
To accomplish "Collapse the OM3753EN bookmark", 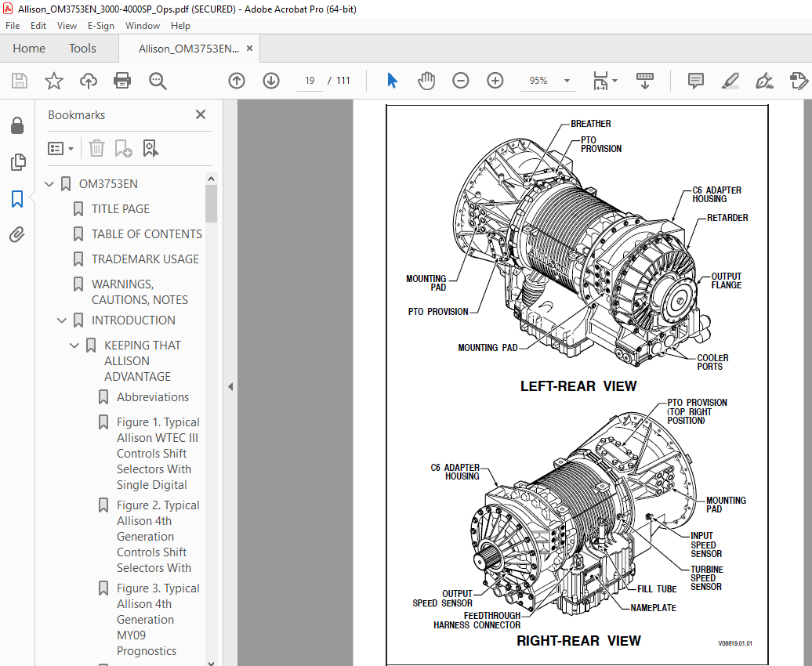I will point(49,184).
